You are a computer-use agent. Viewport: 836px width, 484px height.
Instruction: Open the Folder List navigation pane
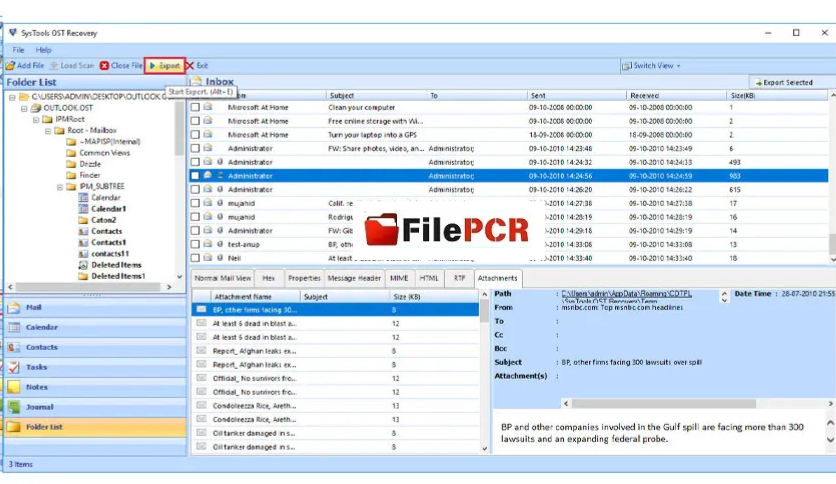(x=95, y=427)
